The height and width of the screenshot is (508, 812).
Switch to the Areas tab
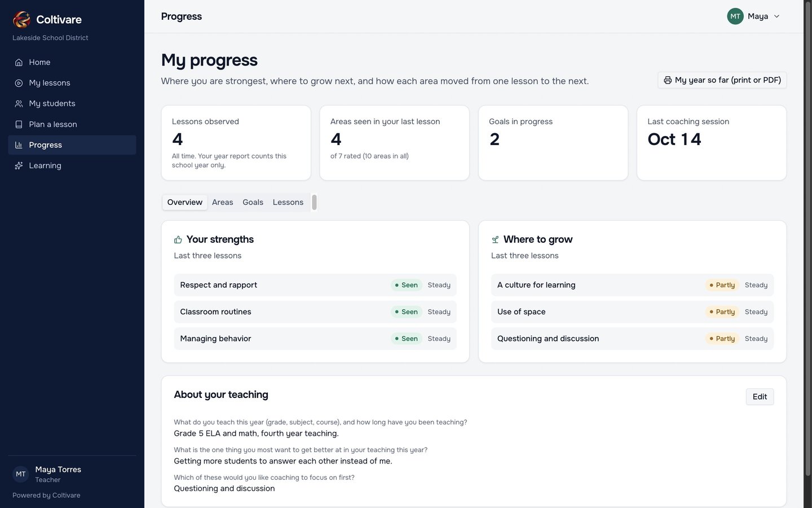223,202
